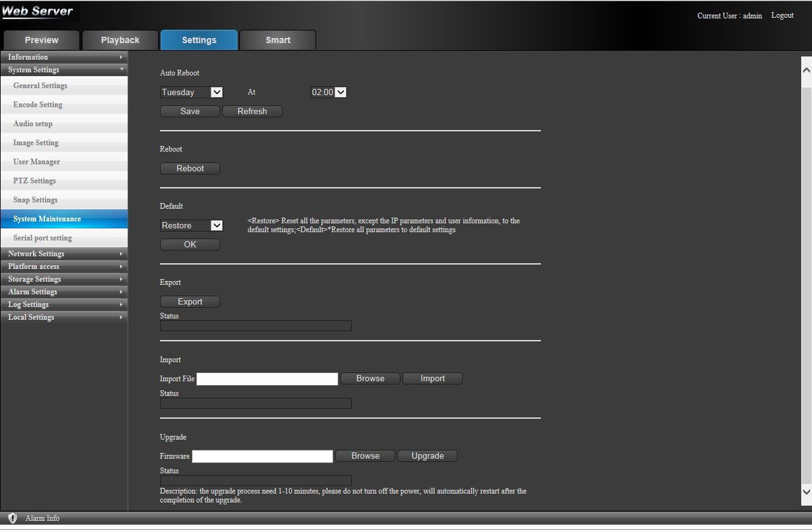Switch to the Preview tab
The height and width of the screenshot is (531, 812).
41,40
